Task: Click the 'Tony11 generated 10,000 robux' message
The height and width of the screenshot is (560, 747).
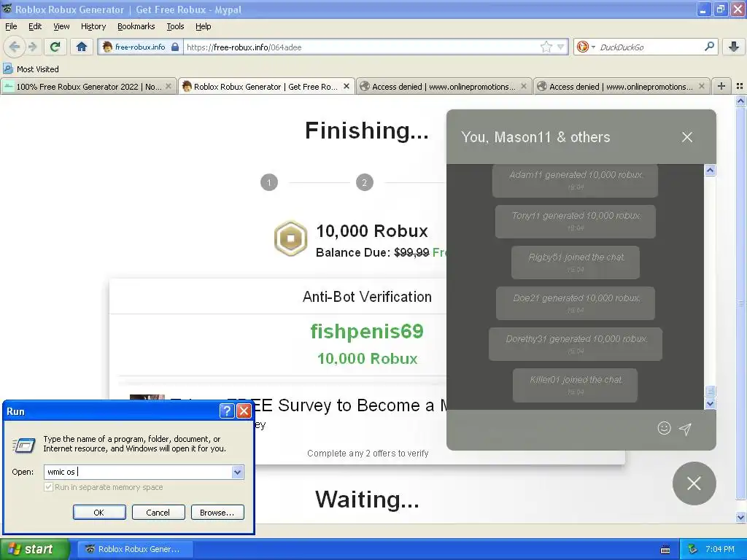Action: (x=576, y=222)
